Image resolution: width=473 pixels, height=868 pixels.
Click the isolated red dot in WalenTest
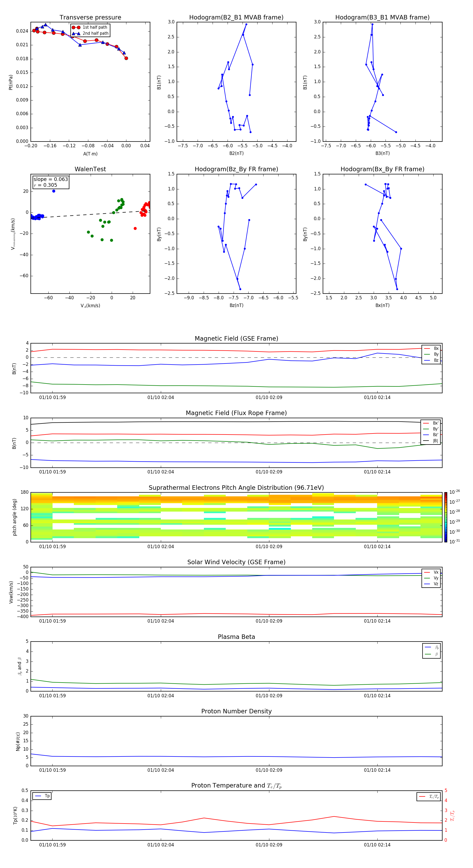click(135, 229)
